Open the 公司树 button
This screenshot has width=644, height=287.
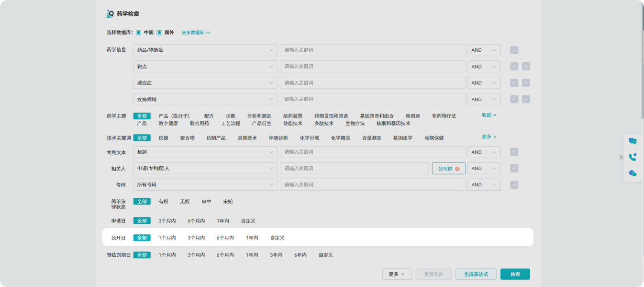pyautogui.click(x=449, y=168)
